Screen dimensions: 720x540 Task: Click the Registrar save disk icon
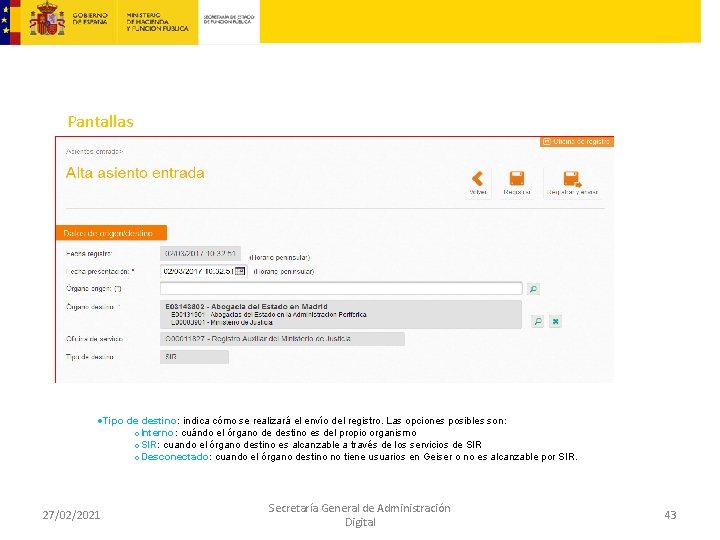pos(517,178)
